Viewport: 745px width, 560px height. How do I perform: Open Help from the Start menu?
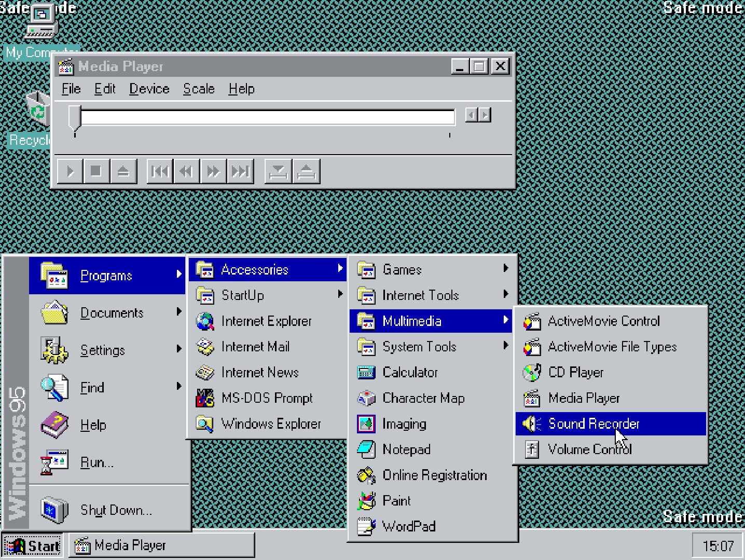tap(107, 425)
